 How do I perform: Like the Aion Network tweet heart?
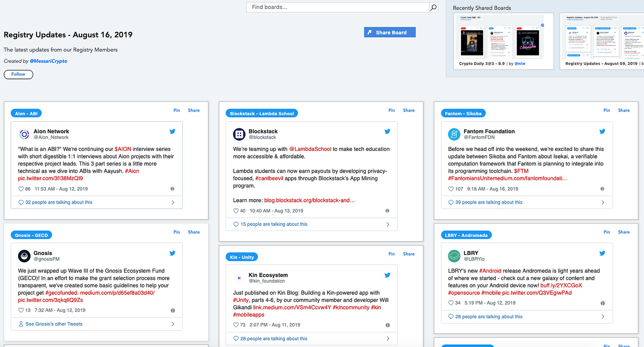(x=21, y=189)
